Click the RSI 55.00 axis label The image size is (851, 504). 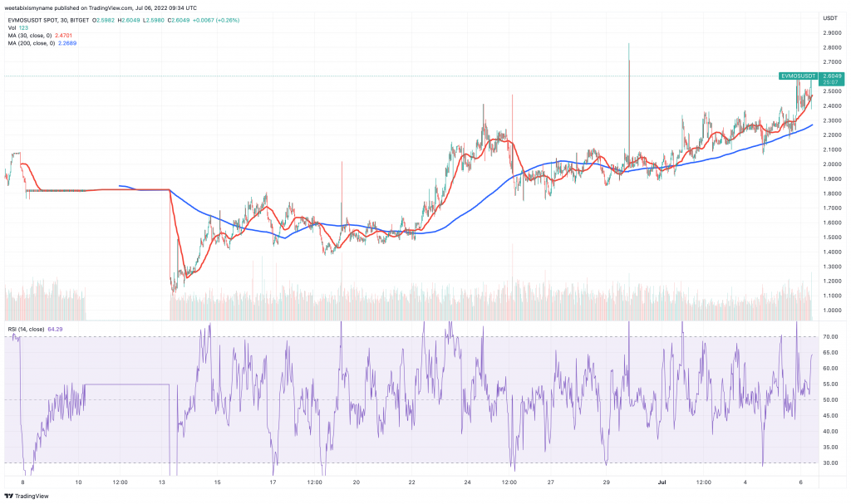(x=830, y=384)
